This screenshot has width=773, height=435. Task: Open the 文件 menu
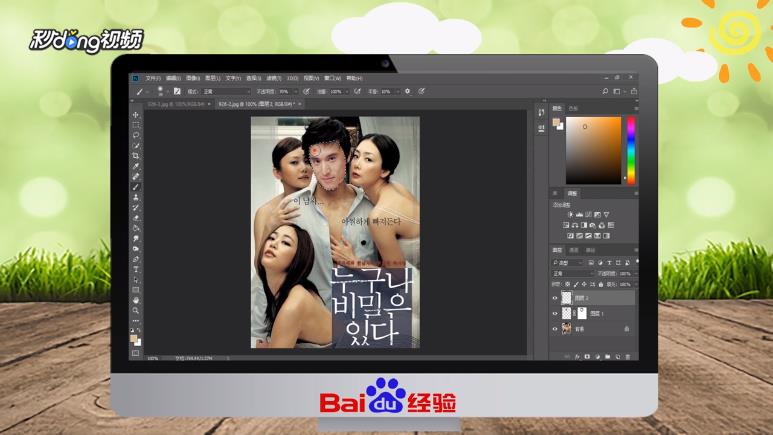point(153,78)
